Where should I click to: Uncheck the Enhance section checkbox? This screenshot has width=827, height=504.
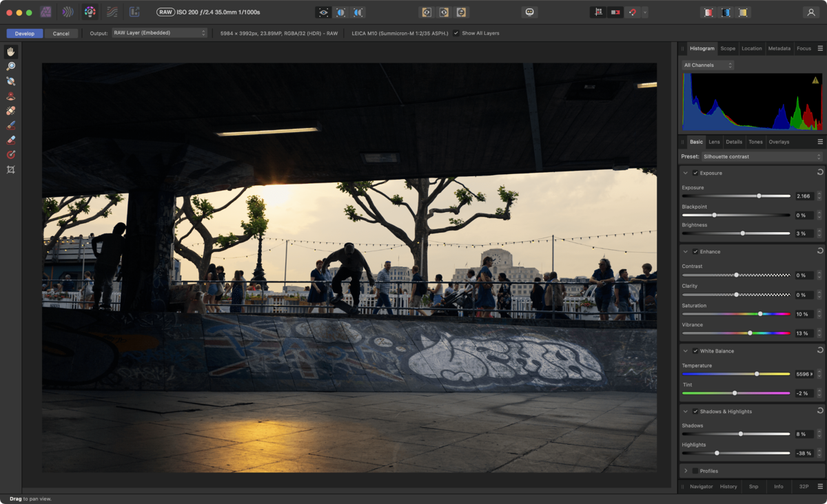pos(695,252)
